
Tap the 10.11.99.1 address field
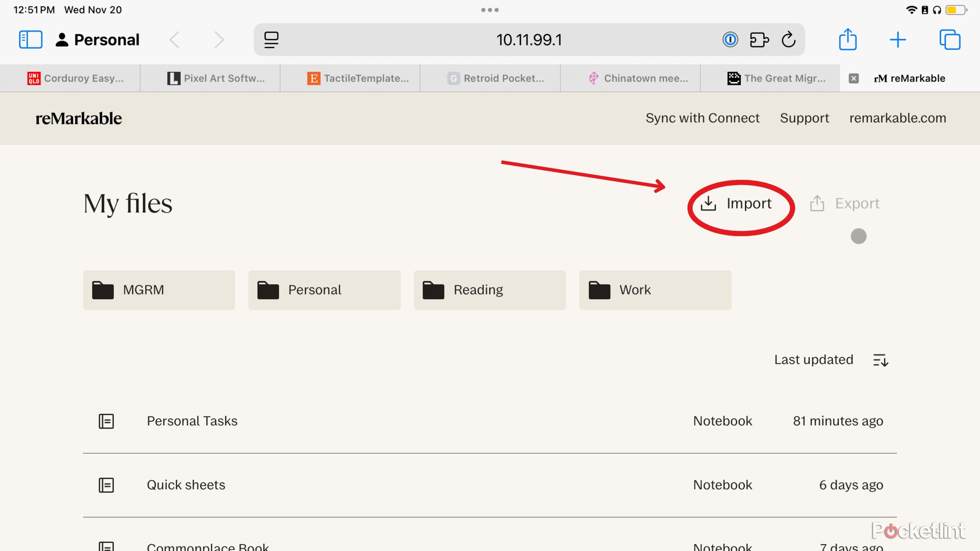pos(529,40)
